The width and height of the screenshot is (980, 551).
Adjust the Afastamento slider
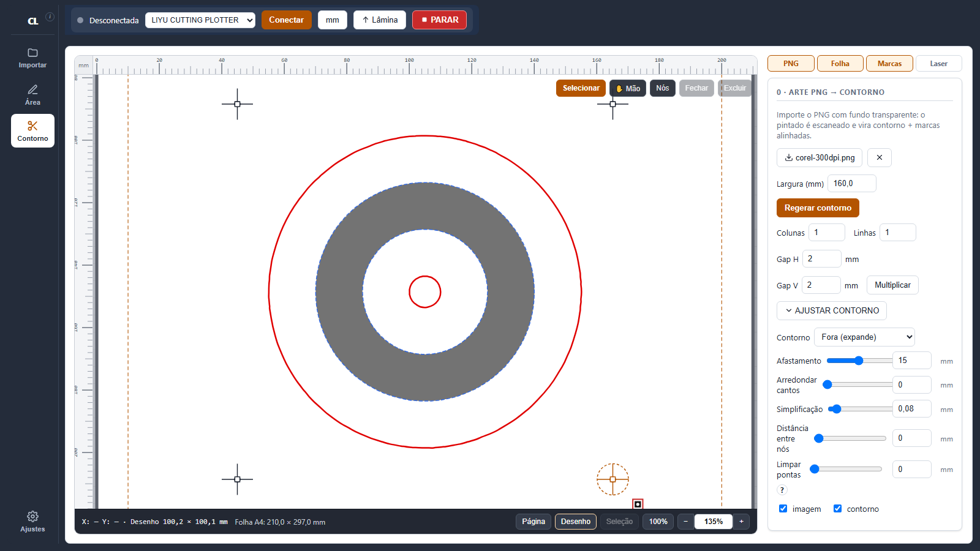[859, 361]
